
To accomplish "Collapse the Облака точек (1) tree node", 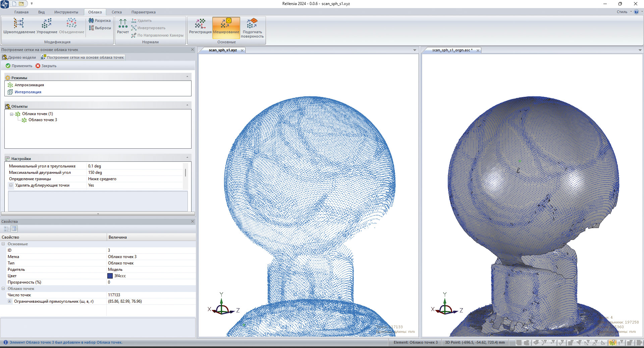I will [x=11, y=114].
